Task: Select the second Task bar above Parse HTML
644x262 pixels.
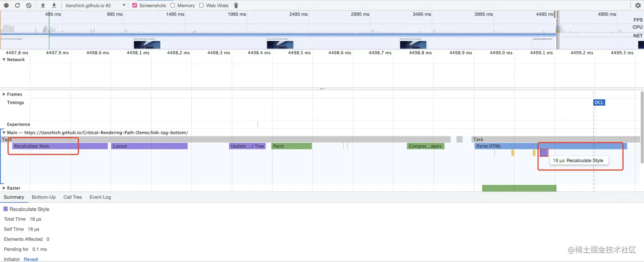Action: pyautogui.click(x=556, y=139)
